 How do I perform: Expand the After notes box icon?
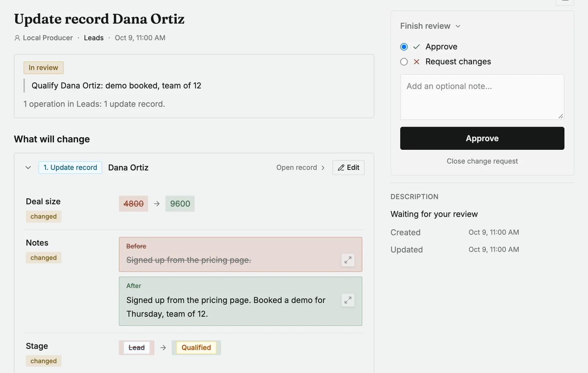coord(348,300)
